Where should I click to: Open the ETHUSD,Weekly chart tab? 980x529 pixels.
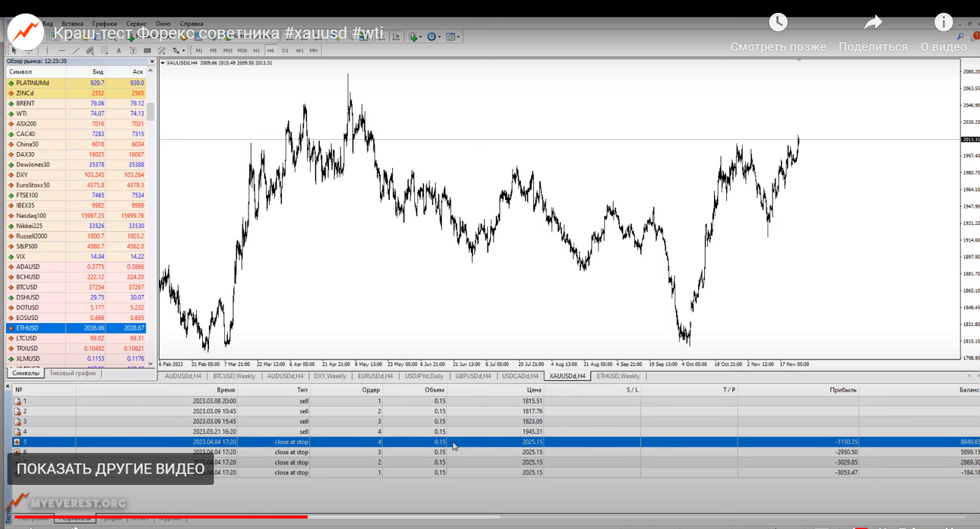tap(619, 375)
